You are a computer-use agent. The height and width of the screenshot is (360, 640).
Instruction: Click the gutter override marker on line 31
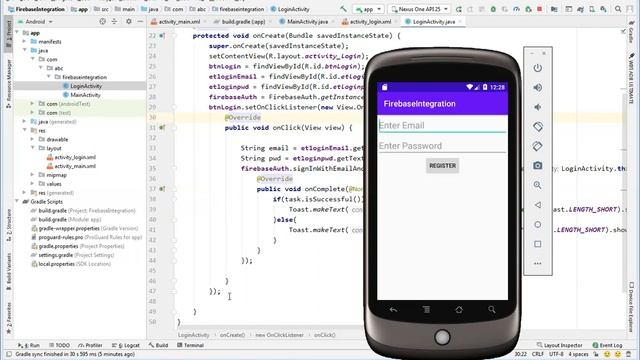coord(162,128)
